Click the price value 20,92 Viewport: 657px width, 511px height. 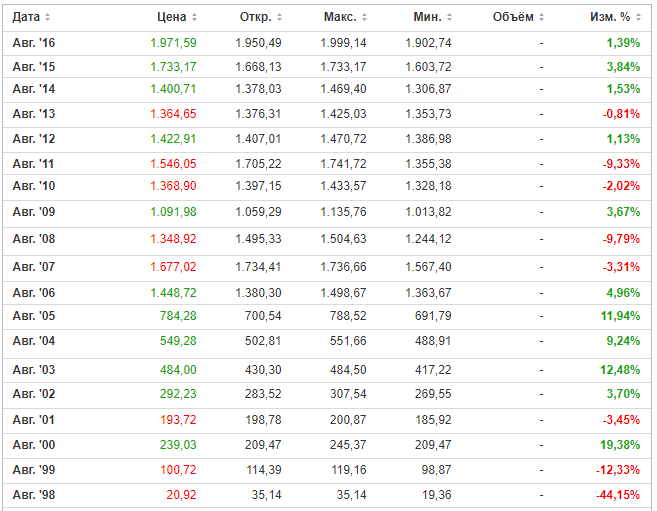[181, 495]
